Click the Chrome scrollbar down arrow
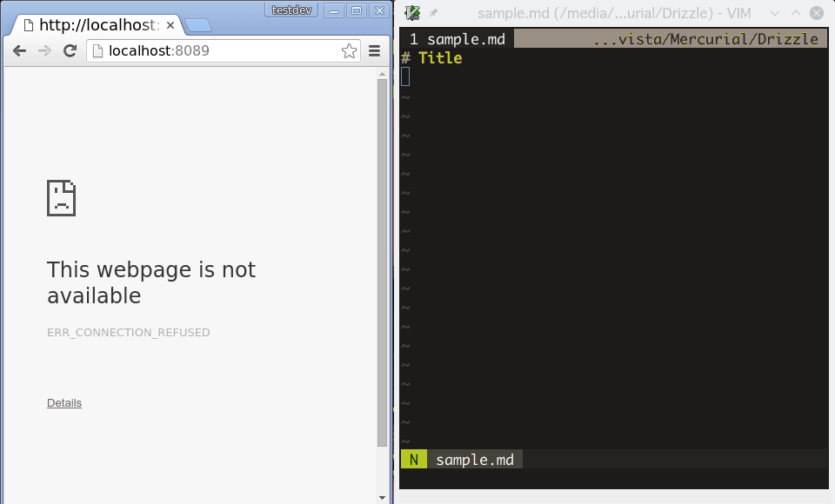The height and width of the screenshot is (504, 835). (x=382, y=498)
